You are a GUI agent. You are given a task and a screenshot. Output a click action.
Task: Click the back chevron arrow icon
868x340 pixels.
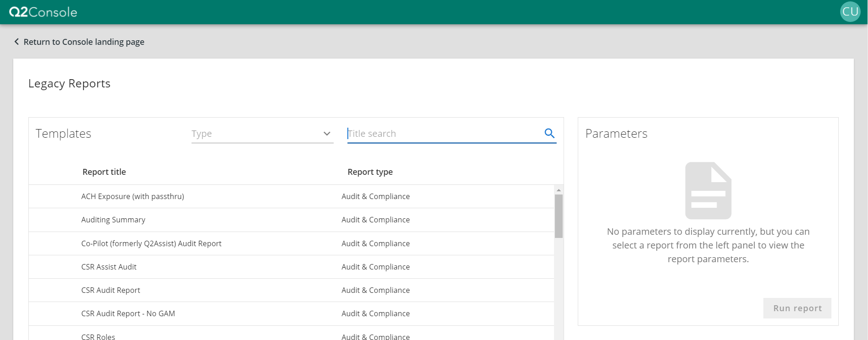[16, 42]
